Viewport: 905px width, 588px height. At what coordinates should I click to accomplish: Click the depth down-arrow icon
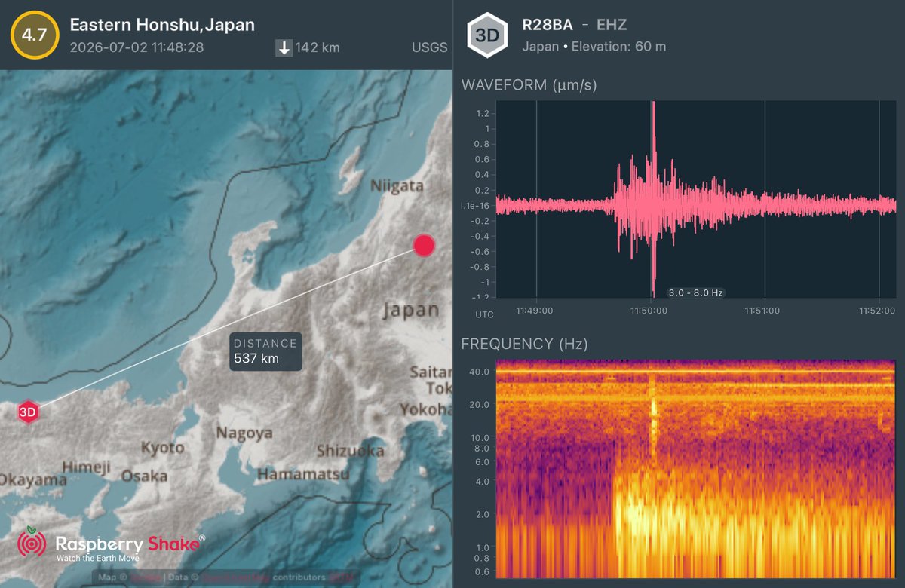point(284,47)
